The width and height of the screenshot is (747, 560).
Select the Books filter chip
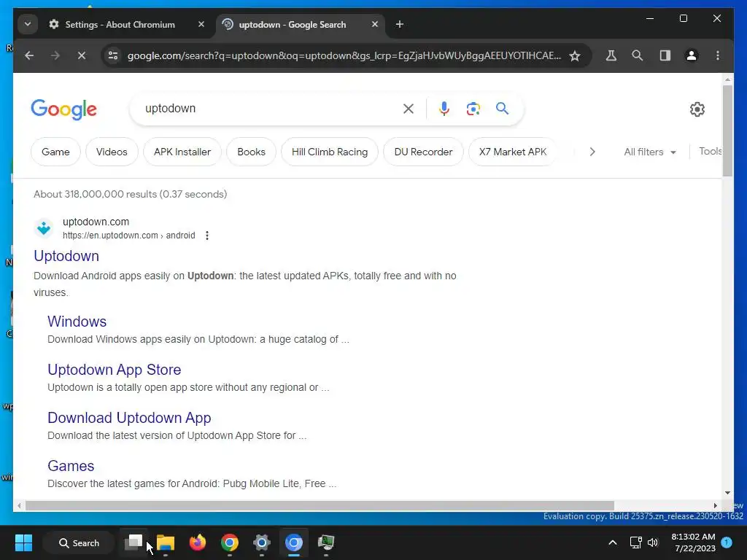pyautogui.click(x=252, y=152)
